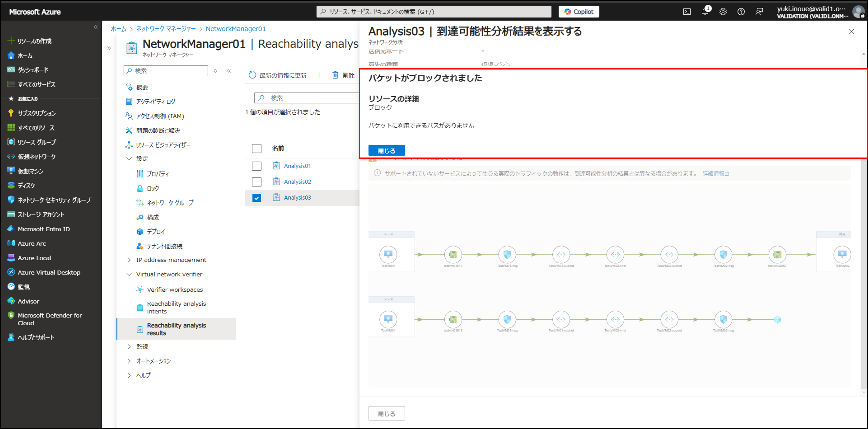Click blue 閉じる button in blocked dialog
The image size is (868, 429).
[x=387, y=151]
